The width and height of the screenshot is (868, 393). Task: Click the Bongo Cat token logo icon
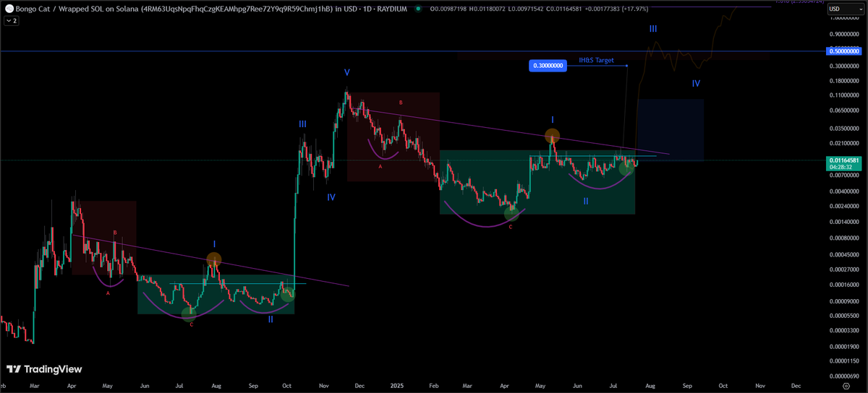click(x=8, y=9)
